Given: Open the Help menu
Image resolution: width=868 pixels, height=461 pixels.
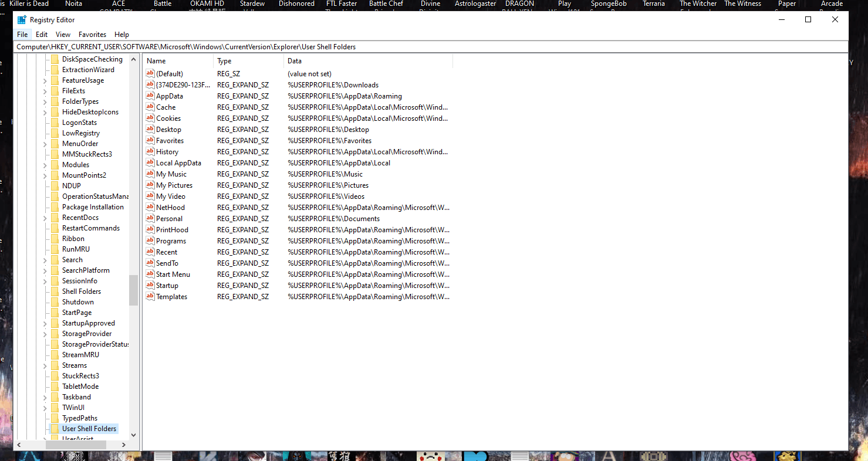Looking at the screenshot, I should 121,35.
